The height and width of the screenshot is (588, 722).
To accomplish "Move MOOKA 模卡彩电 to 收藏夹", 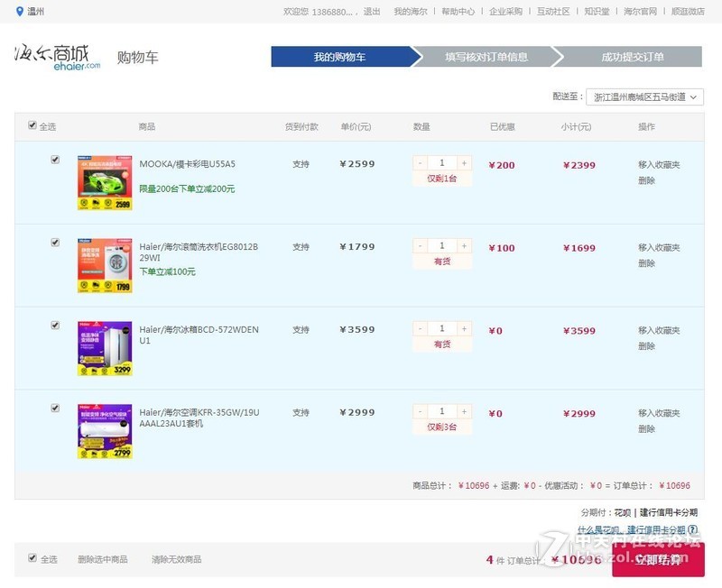I will (x=659, y=165).
